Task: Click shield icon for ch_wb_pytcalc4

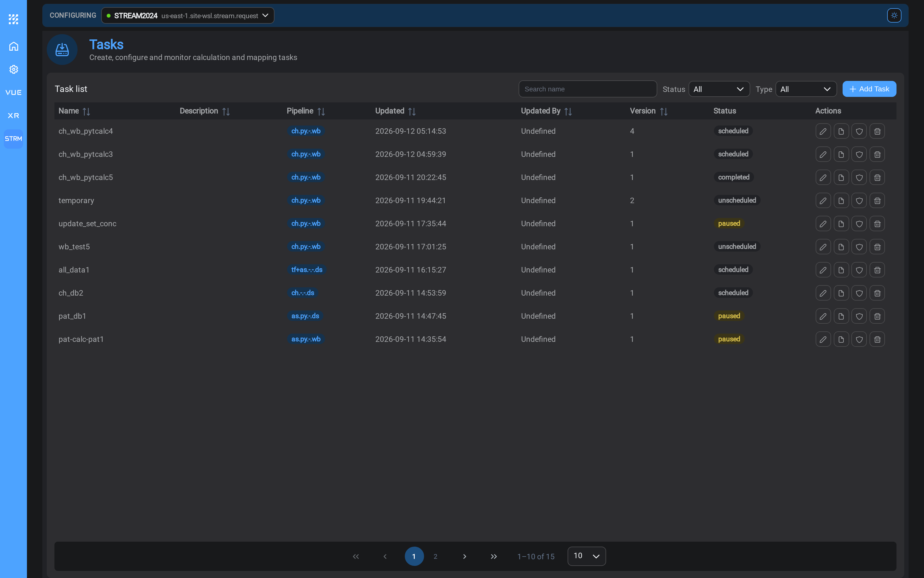Action: (x=859, y=131)
